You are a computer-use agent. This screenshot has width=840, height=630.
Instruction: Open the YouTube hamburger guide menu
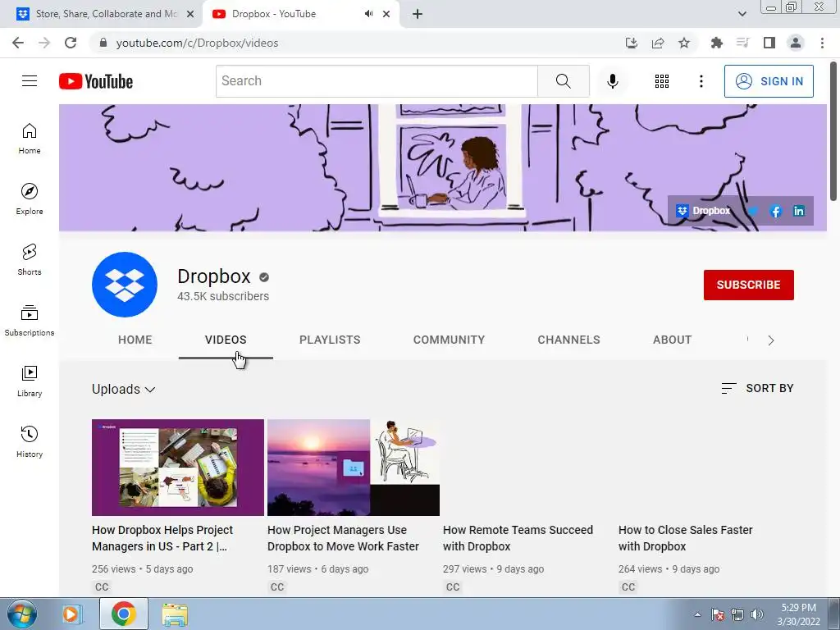click(x=30, y=81)
